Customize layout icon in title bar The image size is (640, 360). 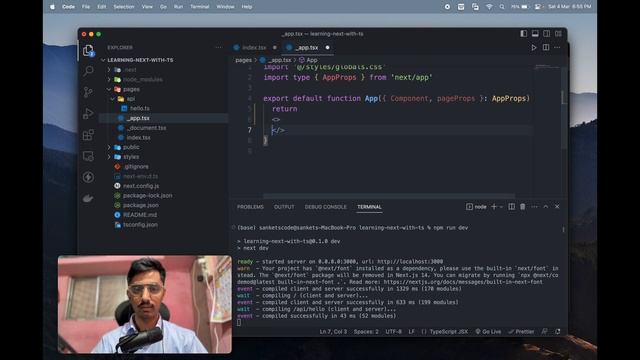(558, 34)
